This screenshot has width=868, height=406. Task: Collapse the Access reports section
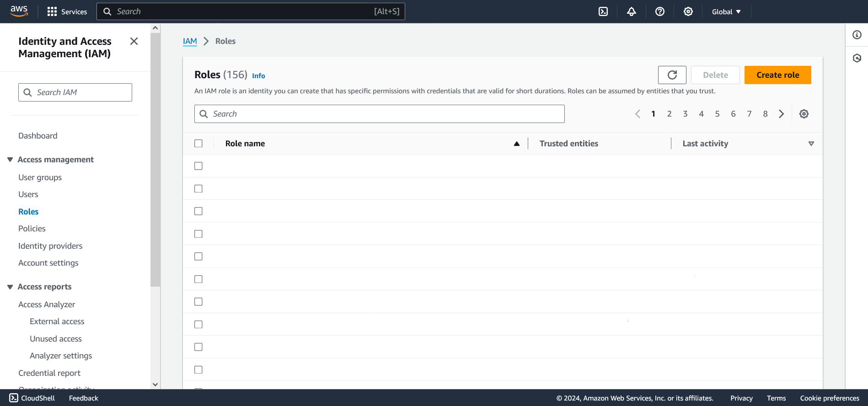point(10,287)
